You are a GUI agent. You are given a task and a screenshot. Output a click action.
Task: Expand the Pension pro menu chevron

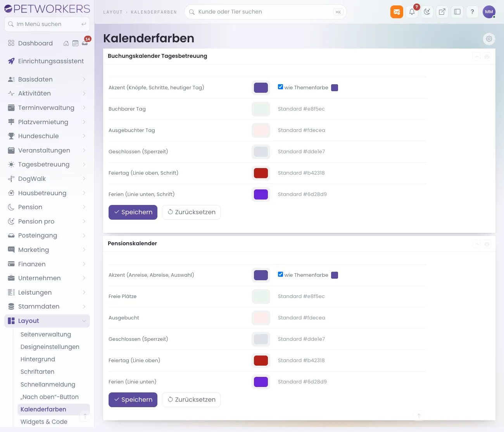pos(84,221)
